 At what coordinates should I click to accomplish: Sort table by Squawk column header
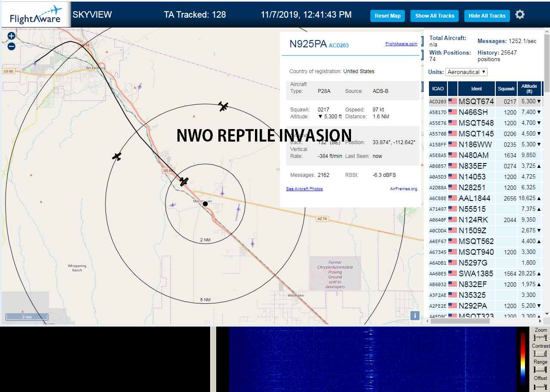pyautogui.click(x=506, y=89)
